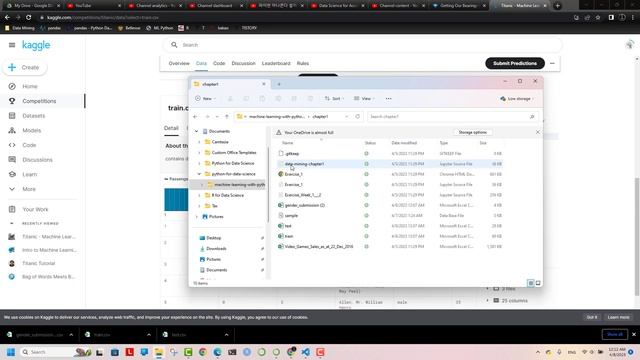Add a new File Explorer tab
Viewport: 640px width, 360px height.
pyautogui.click(x=279, y=84)
